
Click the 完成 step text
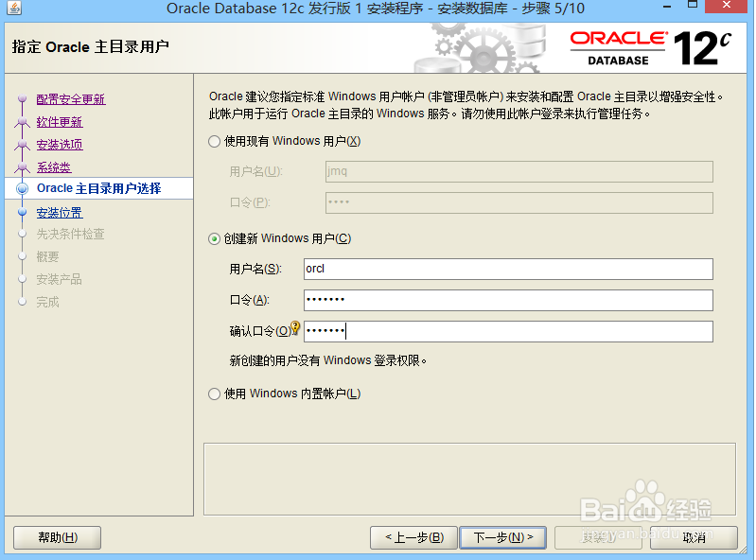(47, 302)
